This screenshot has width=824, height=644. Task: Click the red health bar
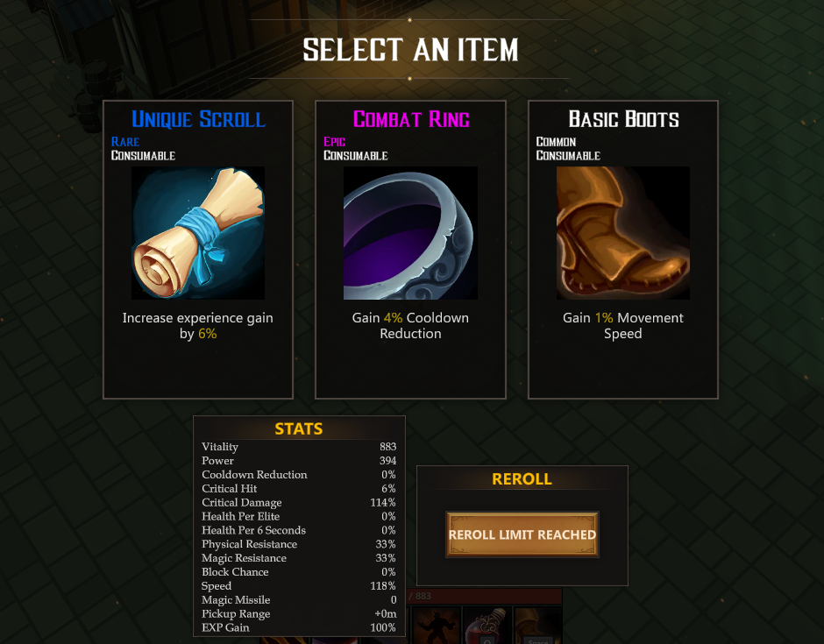484,596
